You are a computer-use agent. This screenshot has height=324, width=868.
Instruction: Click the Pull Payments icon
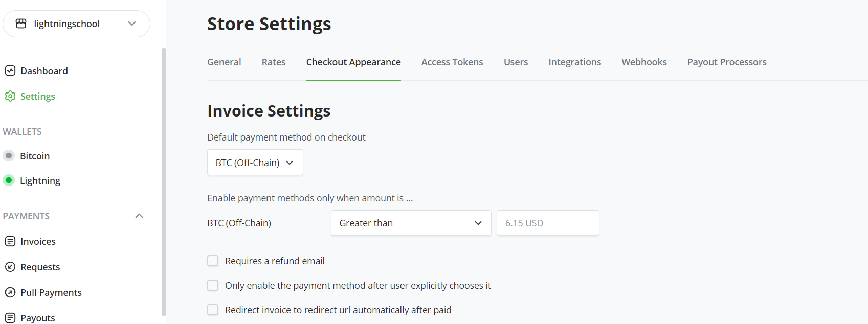click(x=10, y=292)
